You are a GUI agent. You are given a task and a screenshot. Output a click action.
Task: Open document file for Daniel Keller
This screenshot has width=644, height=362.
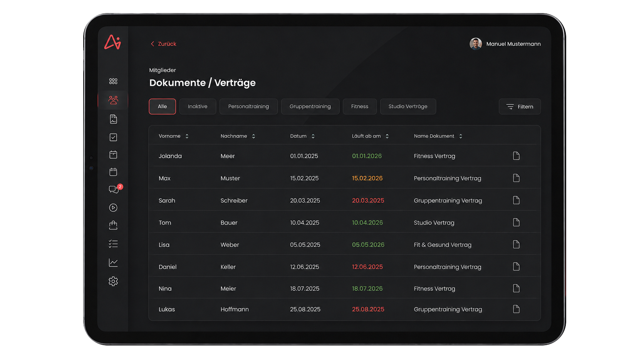516,267
